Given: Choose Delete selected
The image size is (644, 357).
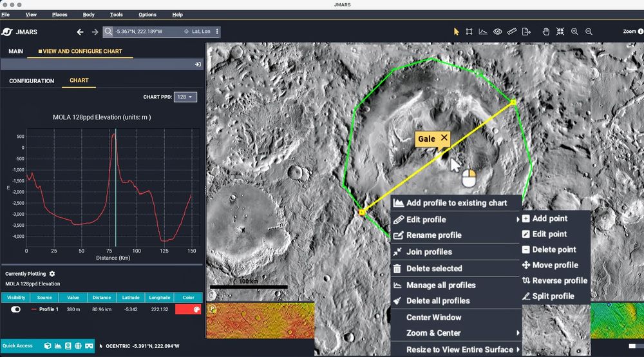Looking at the screenshot, I should tap(456, 269).
